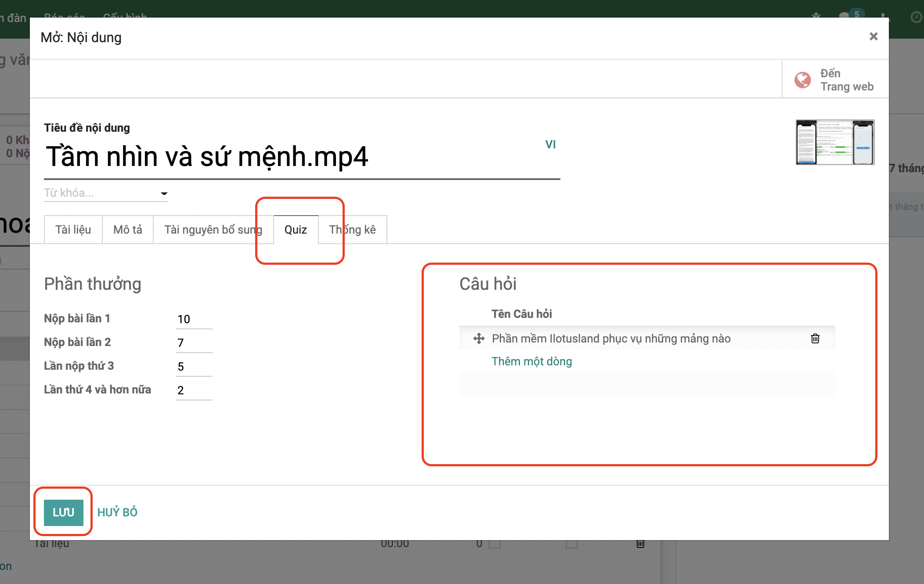Click the content thumbnail image

click(x=835, y=142)
